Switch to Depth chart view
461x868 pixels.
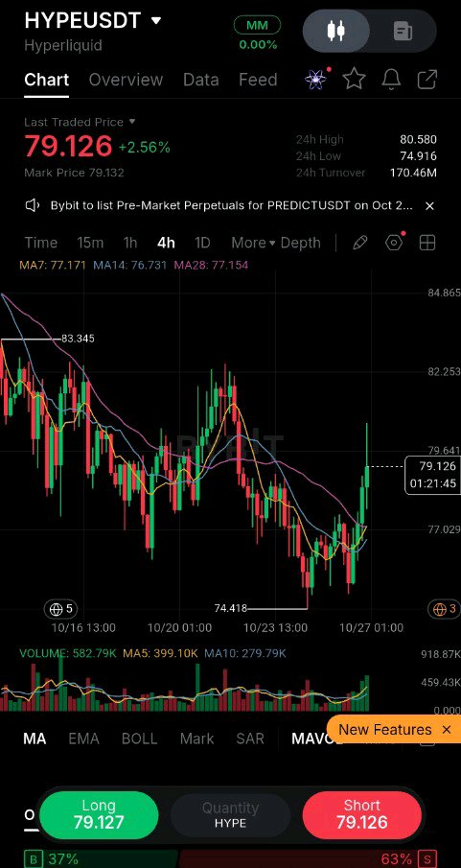(x=301, y=243)
